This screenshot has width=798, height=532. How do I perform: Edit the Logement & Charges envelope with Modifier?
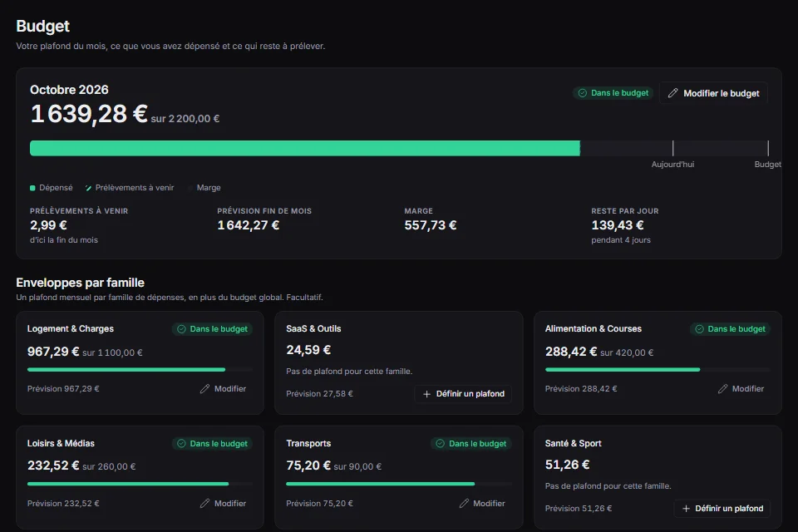tap(223, 389)
